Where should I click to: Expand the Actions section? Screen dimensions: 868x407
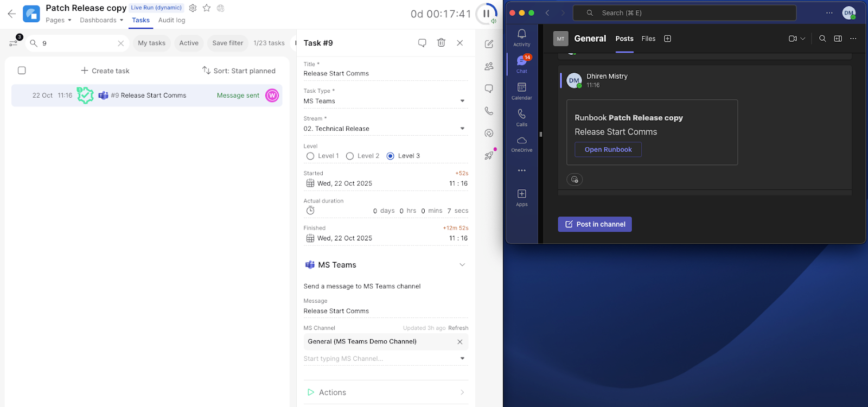pos(386,392)
